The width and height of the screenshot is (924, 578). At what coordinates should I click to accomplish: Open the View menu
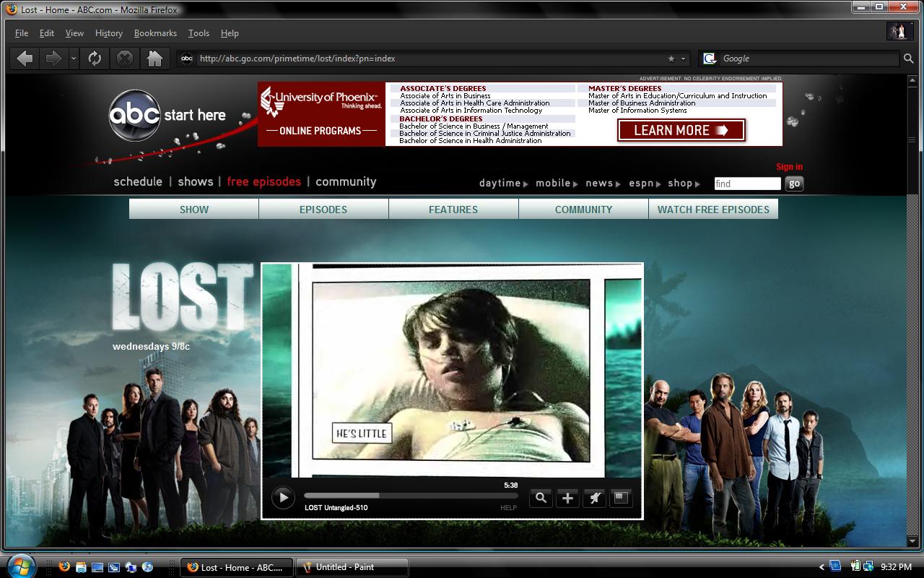(x=74, y=33)
